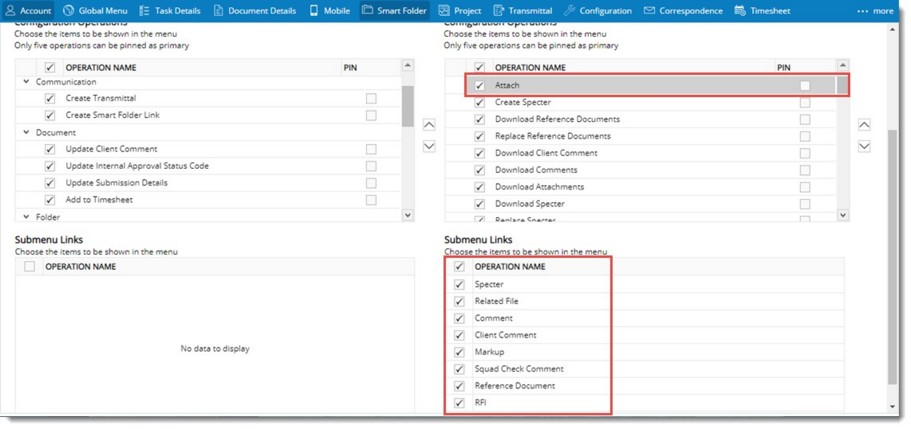Collapse the Communication group
This screenshot has width=911, height=429.
pyautogui.click(x=26, y=82)
